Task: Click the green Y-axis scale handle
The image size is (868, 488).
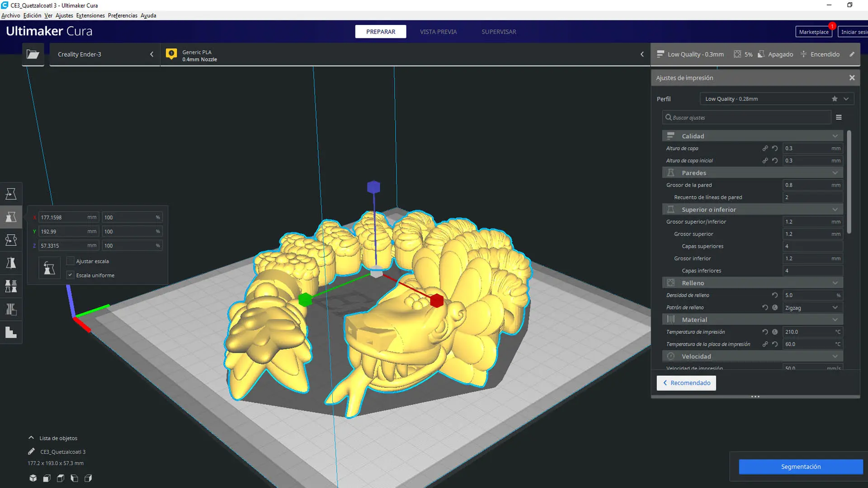Action: tap(306, 300)
